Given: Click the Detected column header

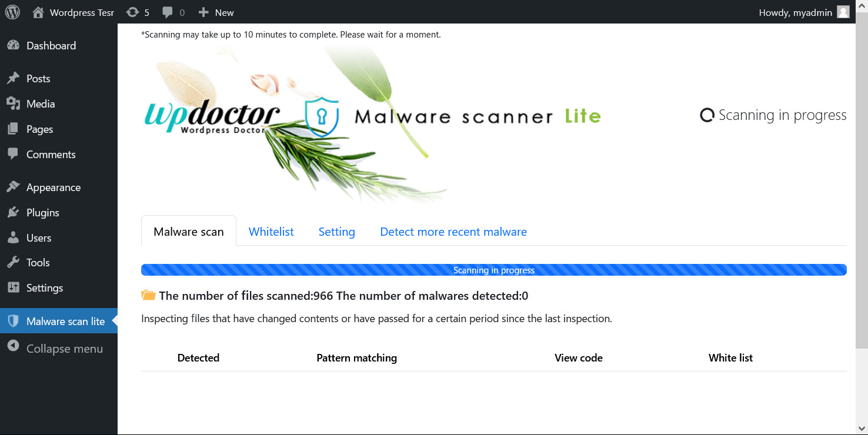Looking at the screenshot, I should (x=198, y=357).
